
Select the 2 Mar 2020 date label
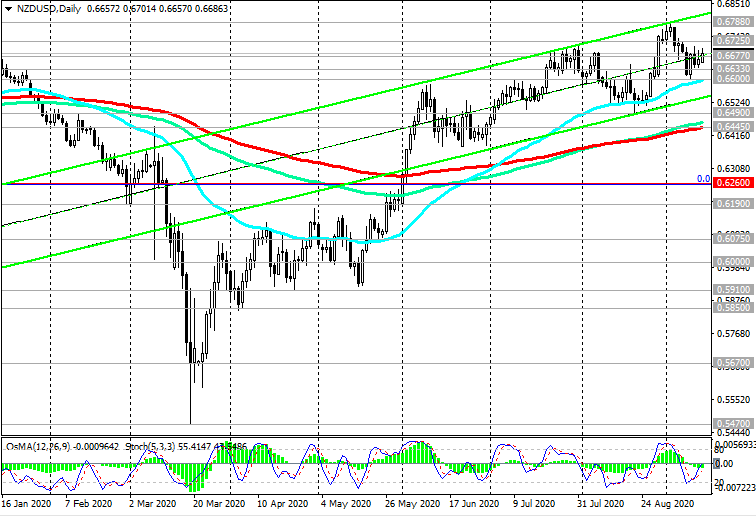153,504
